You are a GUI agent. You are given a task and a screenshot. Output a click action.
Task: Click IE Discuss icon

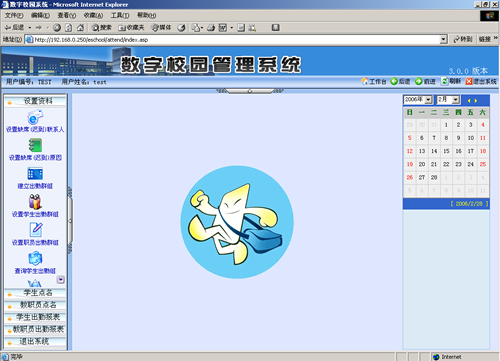point(241,28)
